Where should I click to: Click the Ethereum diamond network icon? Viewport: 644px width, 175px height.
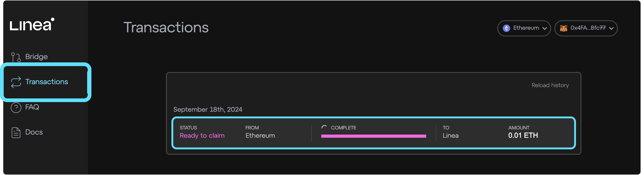(x=507, y=28)
